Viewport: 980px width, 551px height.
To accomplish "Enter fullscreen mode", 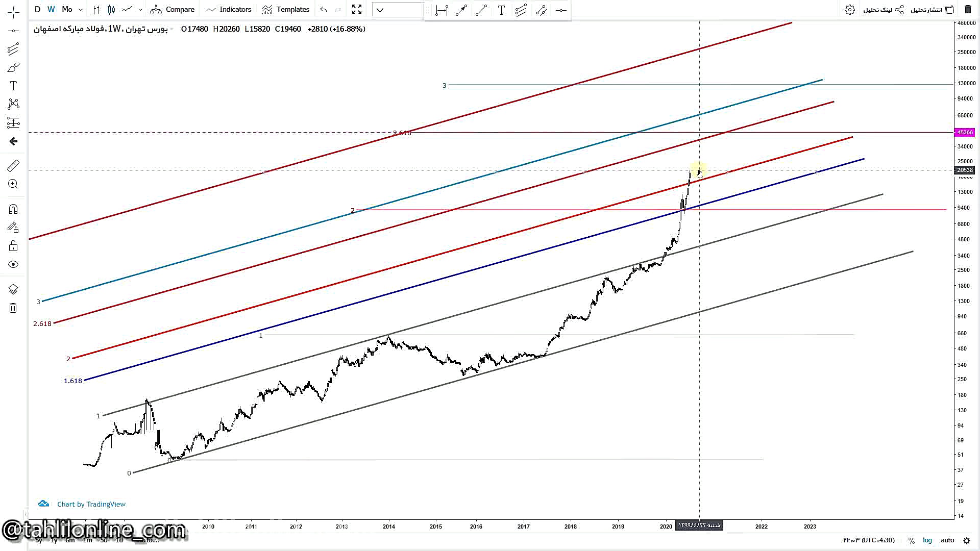I will [x=357, y=10].
